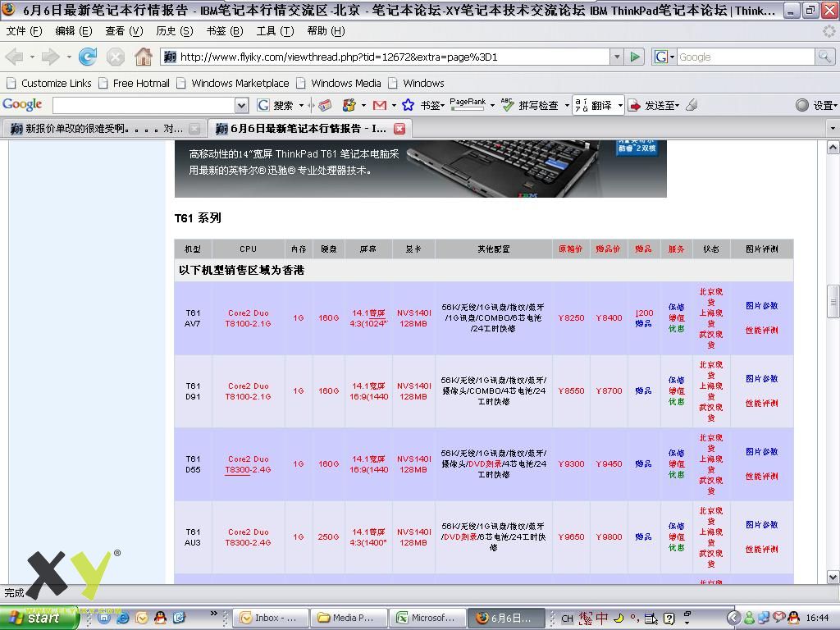Click the vertical scrollbar thumb

pyautogui.click(x=833, y=302)
